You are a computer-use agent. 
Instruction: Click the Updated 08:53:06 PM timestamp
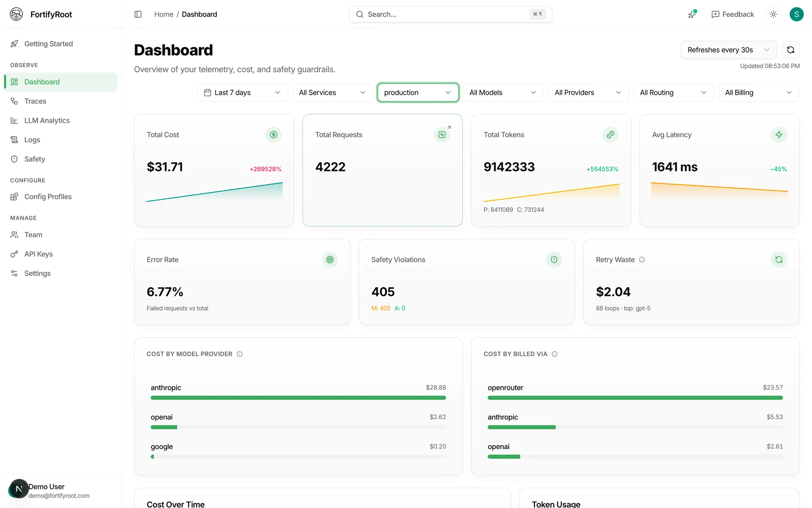pos(770,66)
